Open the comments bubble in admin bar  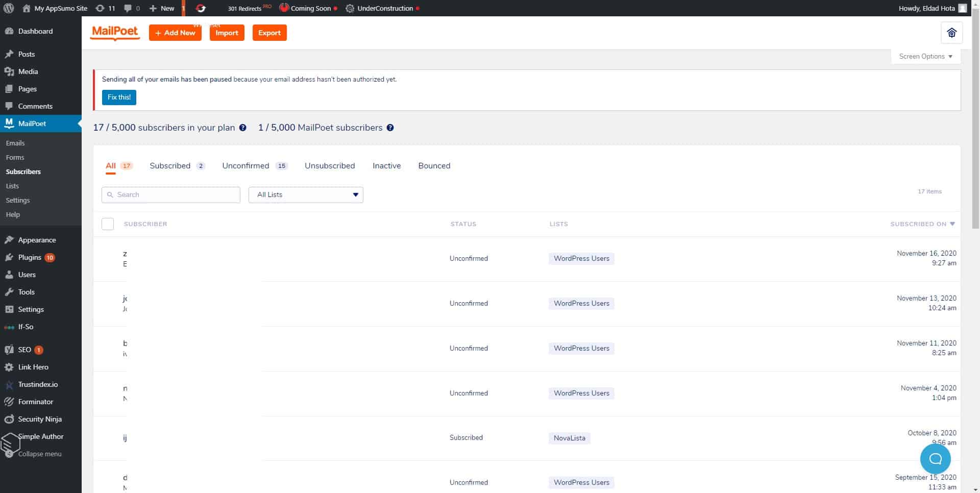pyautogui.click(x=132, y=8)
